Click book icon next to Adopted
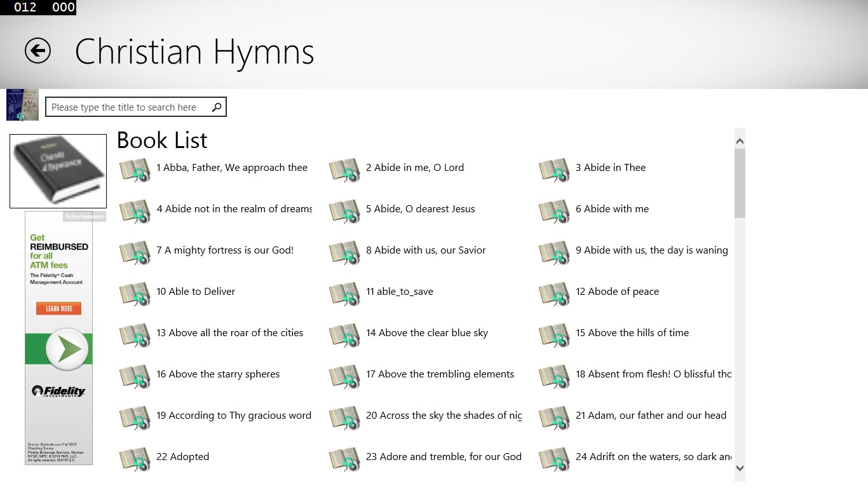 pyautogui.click(x=135, y=459)
